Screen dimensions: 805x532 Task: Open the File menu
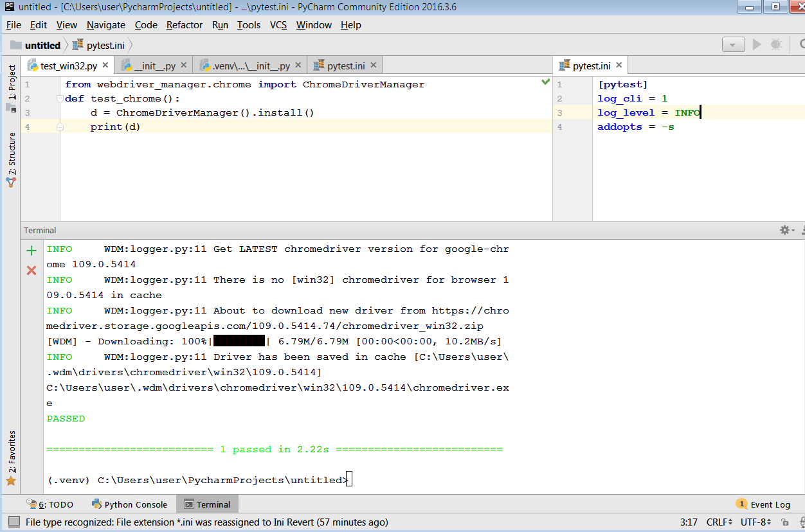point(14,25)
